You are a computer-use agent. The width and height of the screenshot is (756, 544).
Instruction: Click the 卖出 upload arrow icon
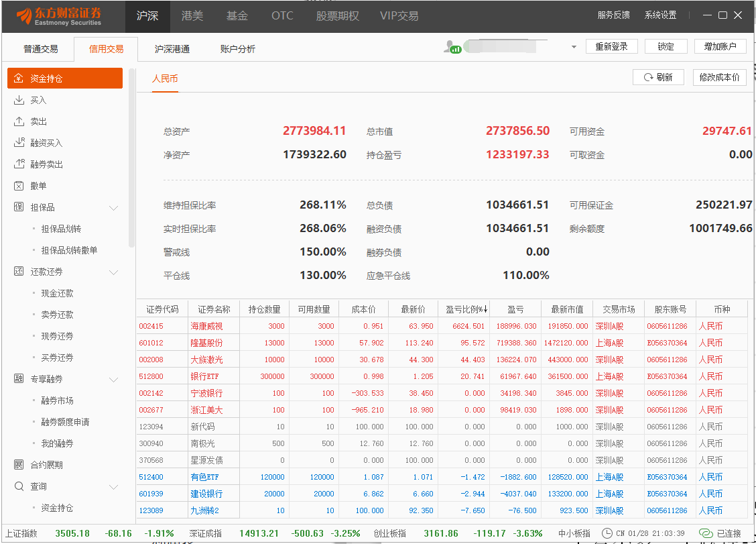click(19, 121)
